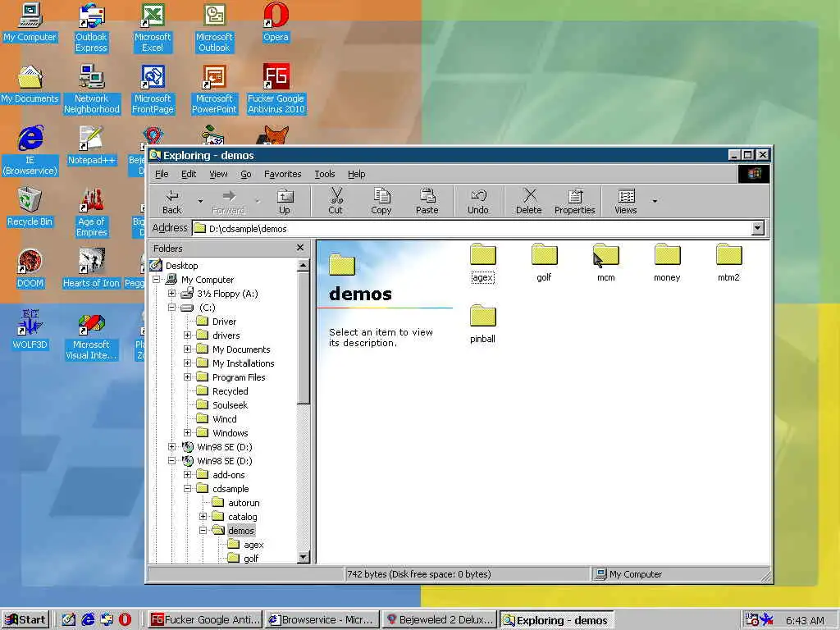The width and height of the screenshot is (840, 630).
Task: Open the Start menu
Action: coord(25,620)
